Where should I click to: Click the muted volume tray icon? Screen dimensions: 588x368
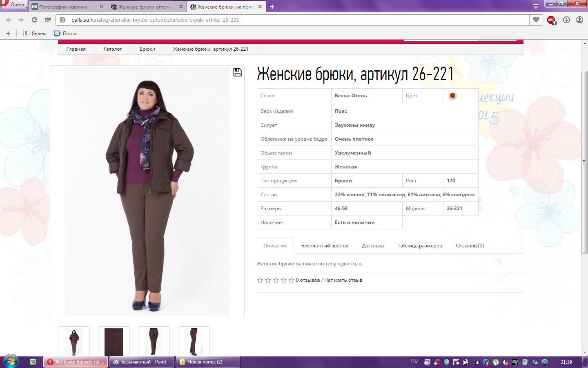pyautogui.click(x=506, y=362)
